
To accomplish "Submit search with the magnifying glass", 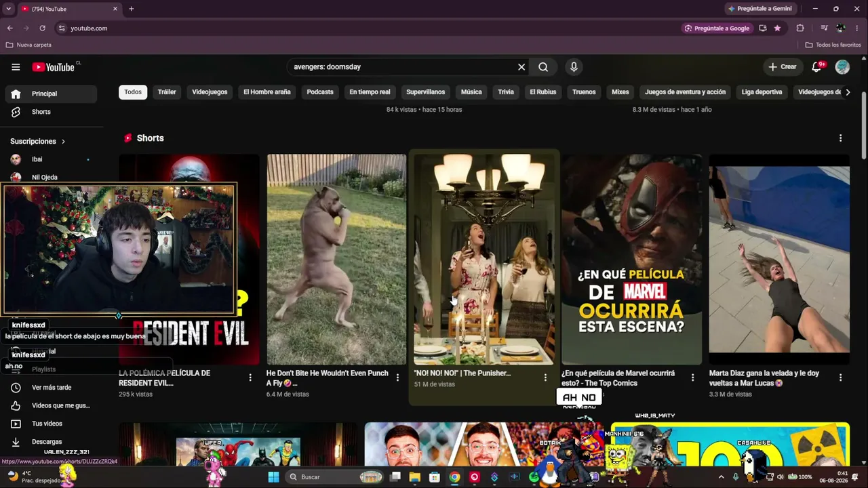I will pos(543,67).
